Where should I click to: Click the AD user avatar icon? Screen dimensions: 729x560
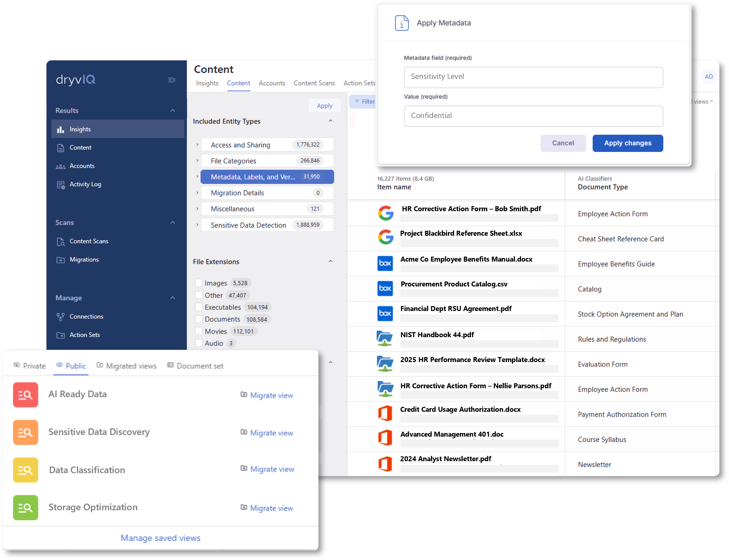(x=708, y=77)
